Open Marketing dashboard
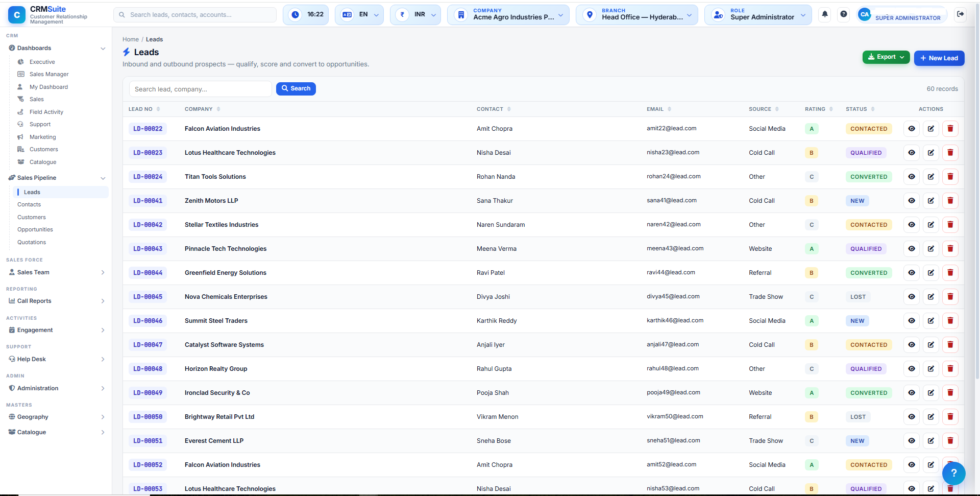980x496 pixels. [x=43, y=137]
